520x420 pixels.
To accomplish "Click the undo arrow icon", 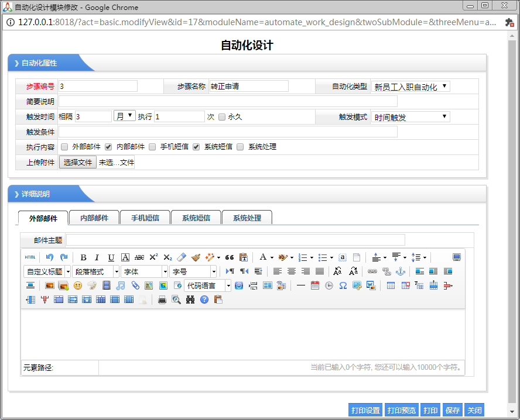I will (50, 257).
